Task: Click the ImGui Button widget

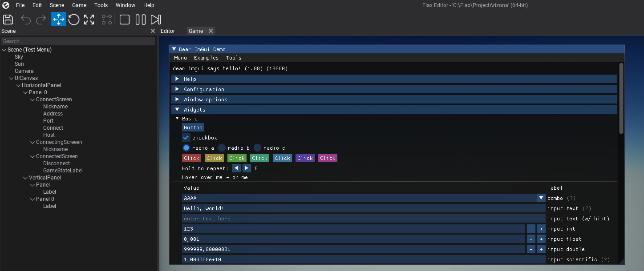Action: coord(193,128)
